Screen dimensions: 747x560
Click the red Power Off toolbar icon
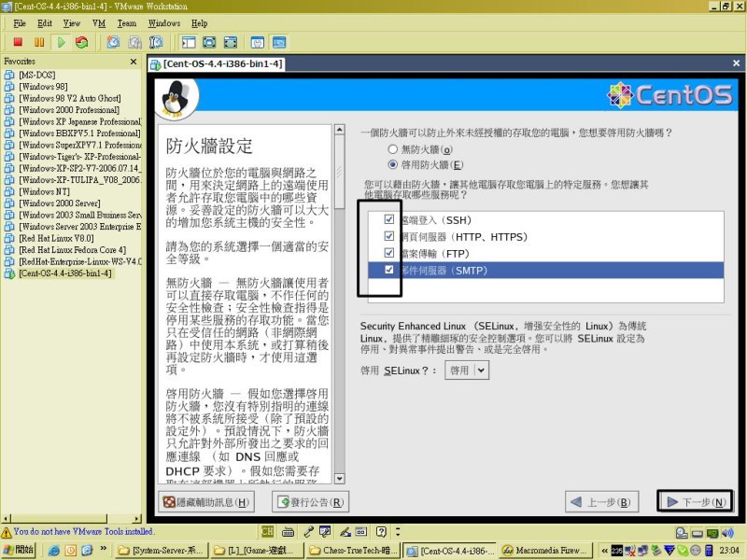(x=18, y=42)
